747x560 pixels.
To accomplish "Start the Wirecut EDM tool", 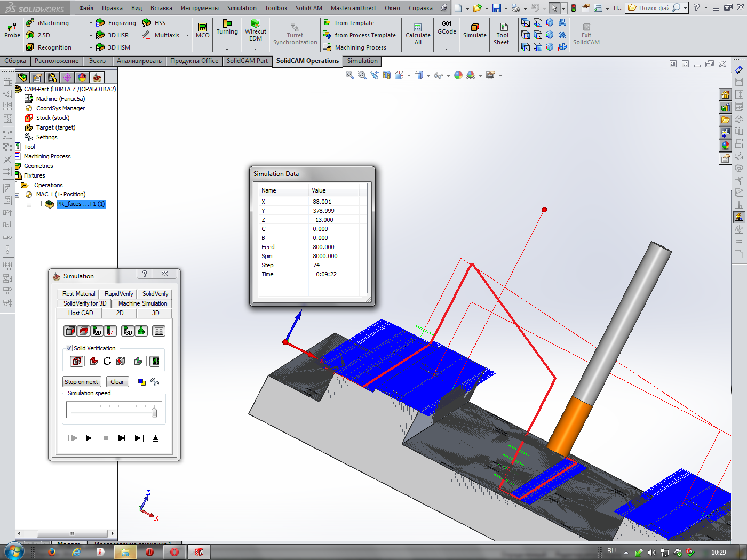I will (256, 30).
